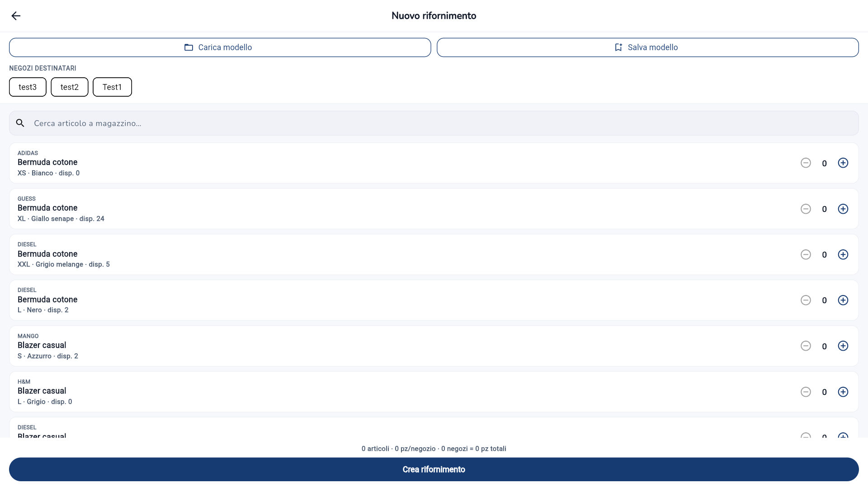This screenshot has width=868, height=488.
Task: Increase quantity for Adidas Bermuda cotone XS
Action: (x=843, y=163)
